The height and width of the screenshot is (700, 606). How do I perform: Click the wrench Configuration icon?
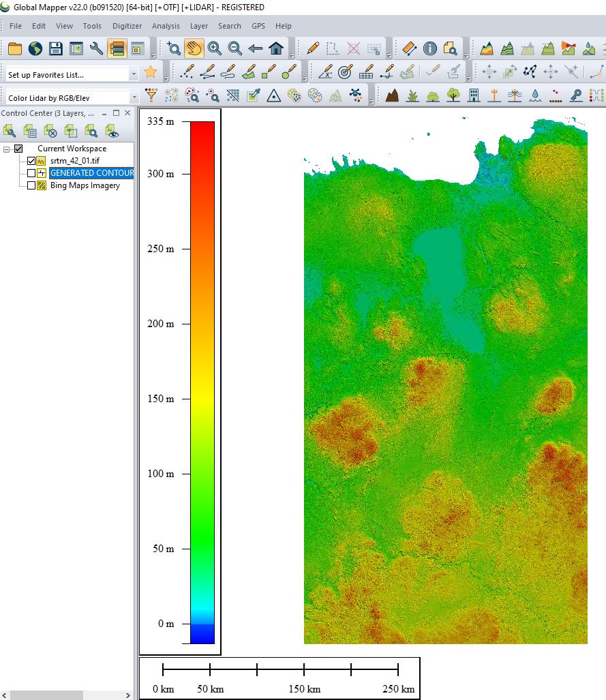click(x=96, y=48)
